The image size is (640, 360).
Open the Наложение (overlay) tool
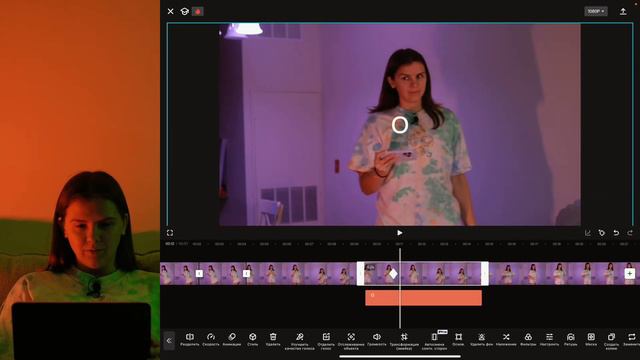click(x=506, y=340)
